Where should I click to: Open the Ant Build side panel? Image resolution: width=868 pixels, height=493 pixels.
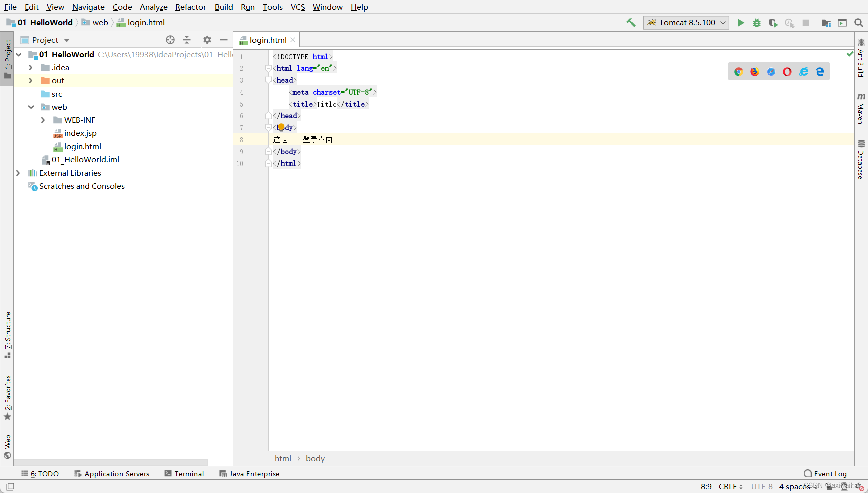[861, 58]
